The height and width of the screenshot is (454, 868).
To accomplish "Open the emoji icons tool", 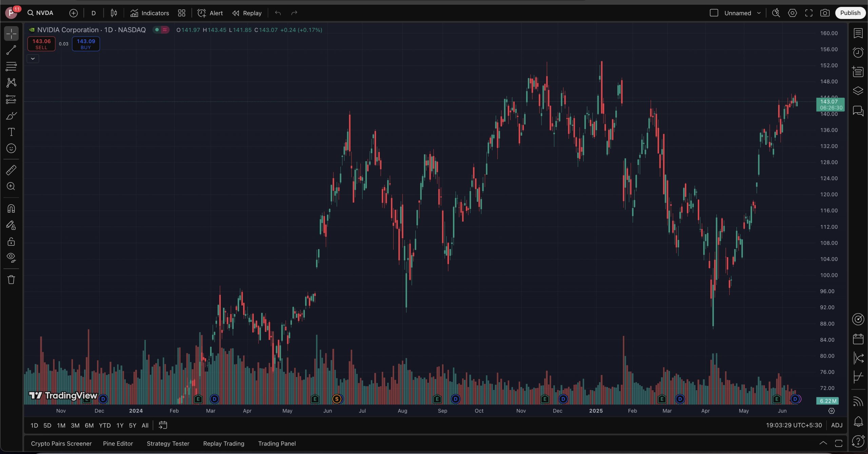I will (x=11, y=148).
